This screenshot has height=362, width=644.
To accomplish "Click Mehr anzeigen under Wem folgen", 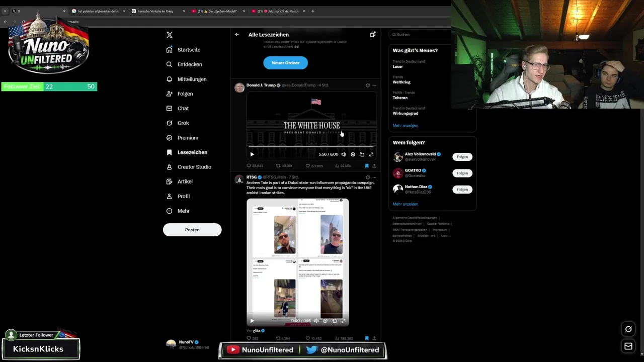I will [x=406, y=204].
